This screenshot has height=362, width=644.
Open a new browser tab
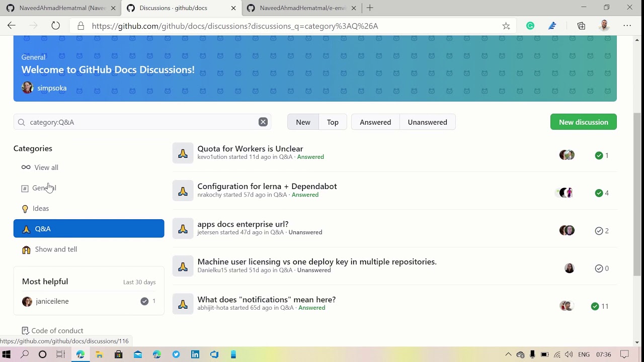[x=370, y=8]
